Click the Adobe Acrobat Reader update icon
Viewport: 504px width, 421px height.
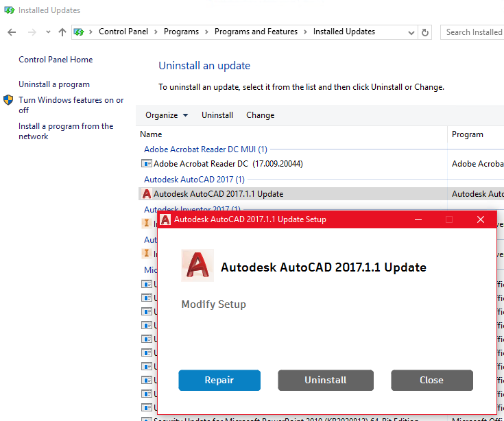click(147, 164)
